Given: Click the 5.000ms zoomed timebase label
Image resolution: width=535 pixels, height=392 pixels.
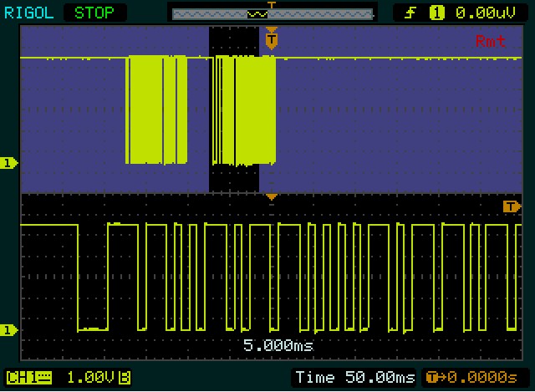Looking at the screenshot, I should 278,344.
